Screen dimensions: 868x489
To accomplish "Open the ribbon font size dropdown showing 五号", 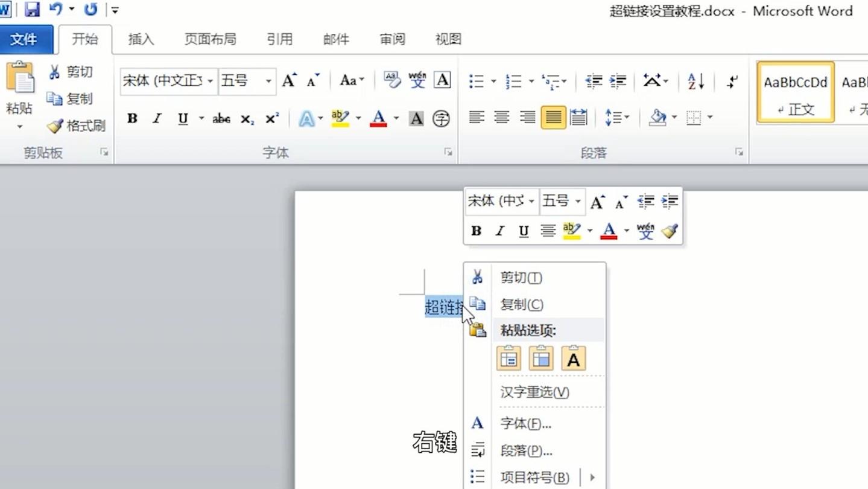I will click(268, 81).
